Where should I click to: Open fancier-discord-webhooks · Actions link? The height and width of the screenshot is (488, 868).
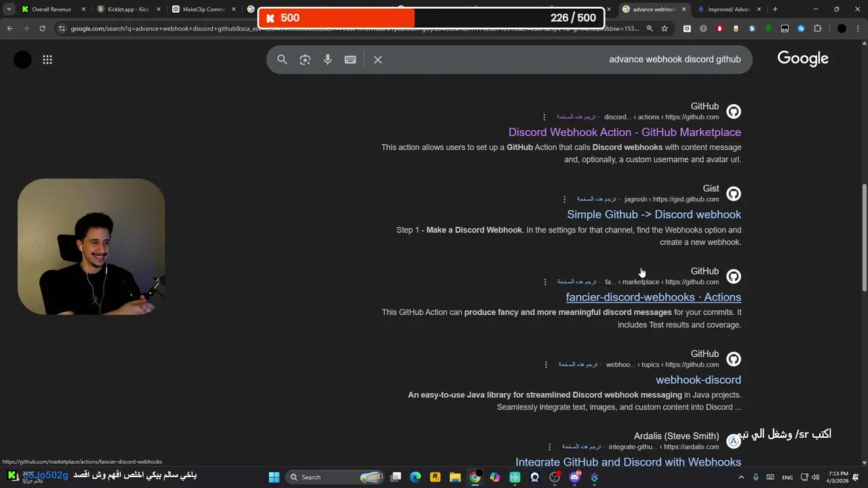pyautogui.click(x=654, y=297)
